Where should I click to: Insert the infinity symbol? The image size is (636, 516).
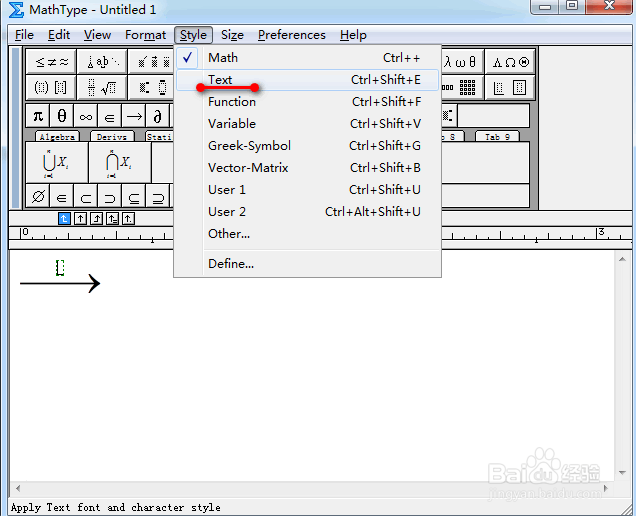[x=86, y=116]
